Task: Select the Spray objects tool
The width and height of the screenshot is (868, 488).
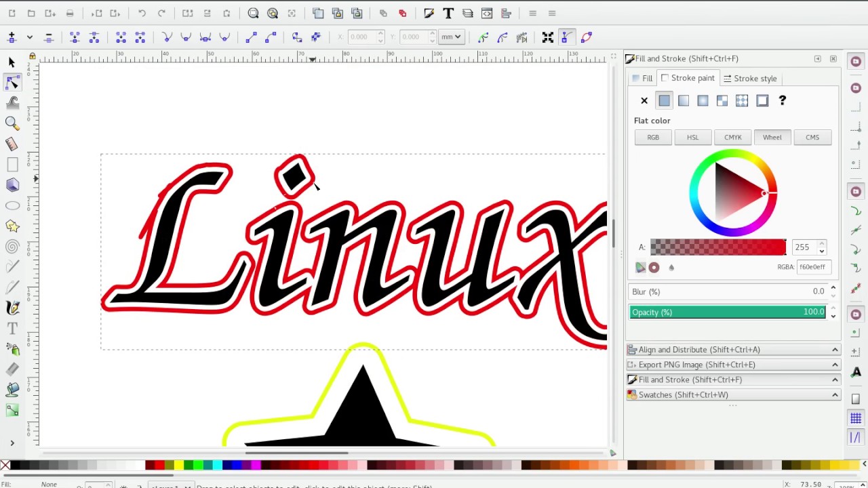Action: point(12,349)
